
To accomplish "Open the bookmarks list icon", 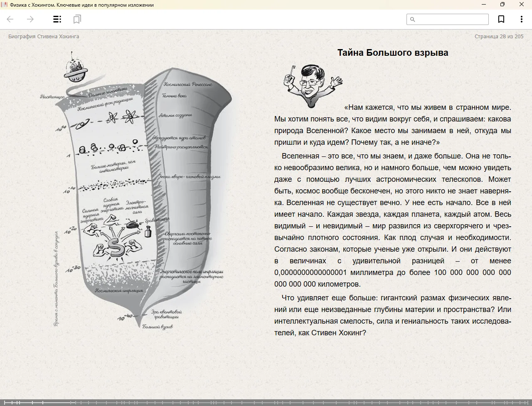I will tap(77, 19).
